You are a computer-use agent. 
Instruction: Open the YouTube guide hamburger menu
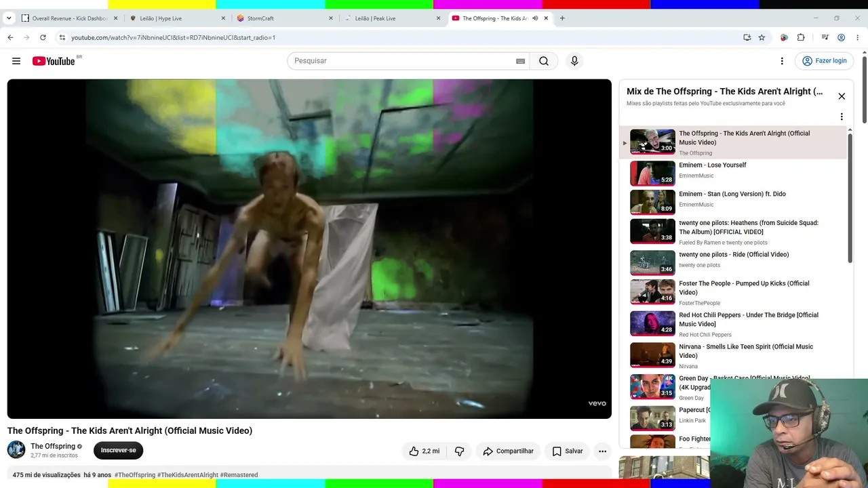point(16,61)
